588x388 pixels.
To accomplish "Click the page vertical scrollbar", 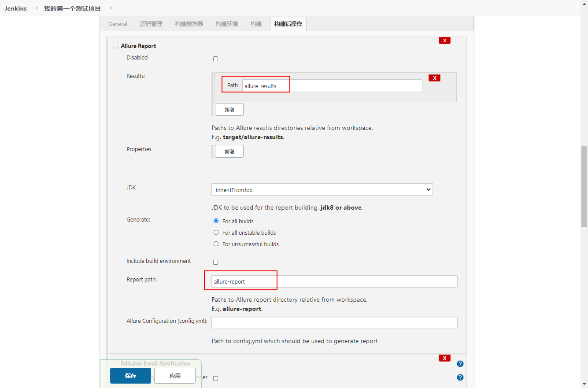I will tap(584, 186).
